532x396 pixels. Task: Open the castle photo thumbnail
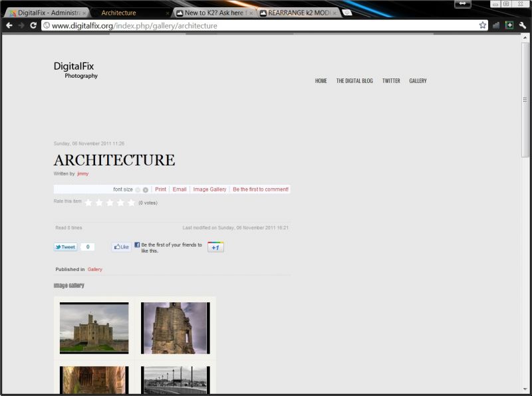click(x=94, y=328)
